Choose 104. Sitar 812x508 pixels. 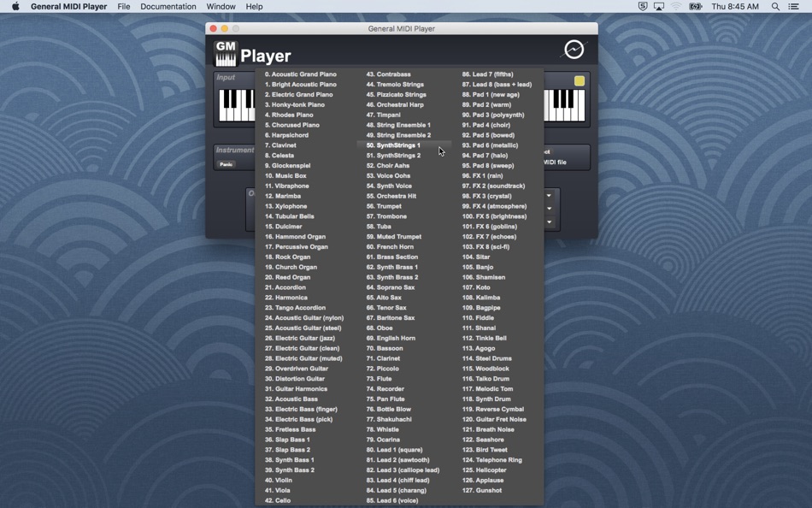pos(476,257)
